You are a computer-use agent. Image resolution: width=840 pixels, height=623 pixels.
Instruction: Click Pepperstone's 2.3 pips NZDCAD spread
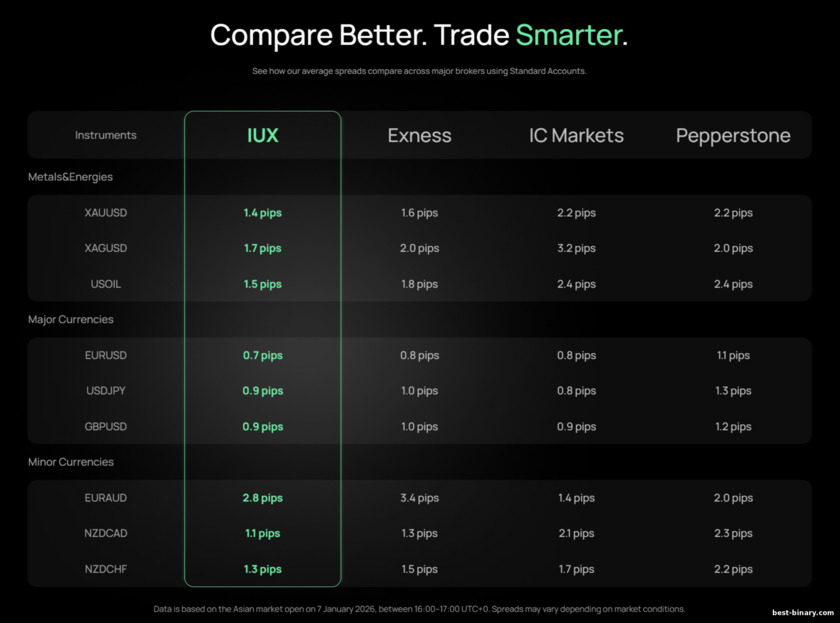pos(733,533)
